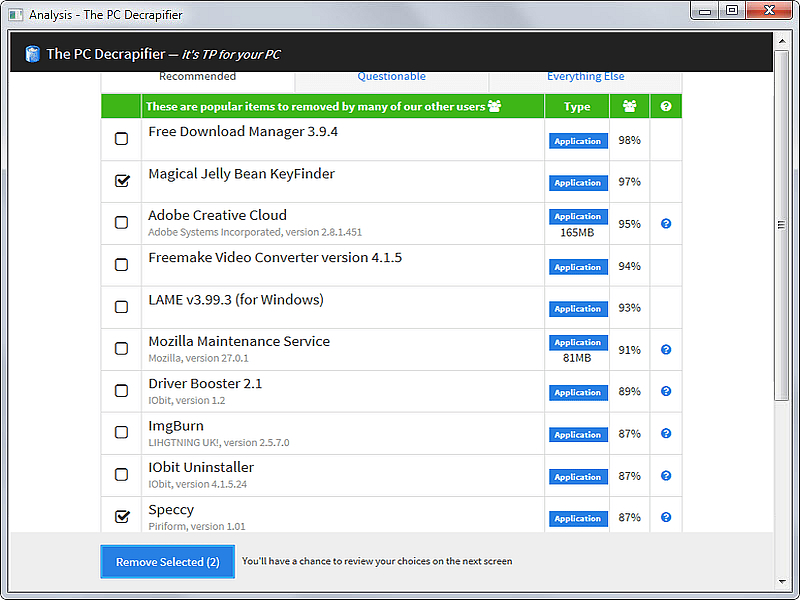The width and height of the screenshot is (800, 600).
Task: Check the Free Download Manager 3.9.4 checkbox
Action: [121, 138]
